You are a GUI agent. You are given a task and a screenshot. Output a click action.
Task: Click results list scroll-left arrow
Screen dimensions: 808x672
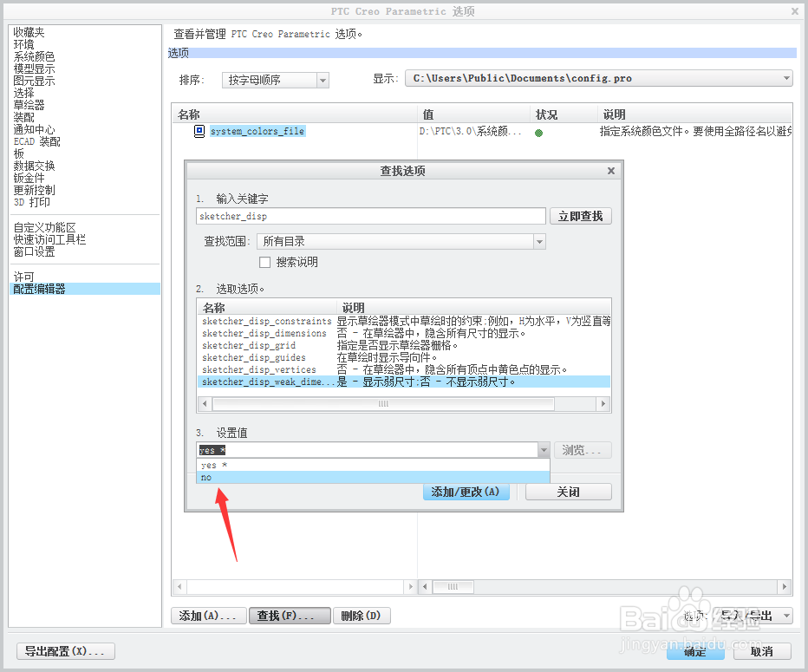click(205, 404)
